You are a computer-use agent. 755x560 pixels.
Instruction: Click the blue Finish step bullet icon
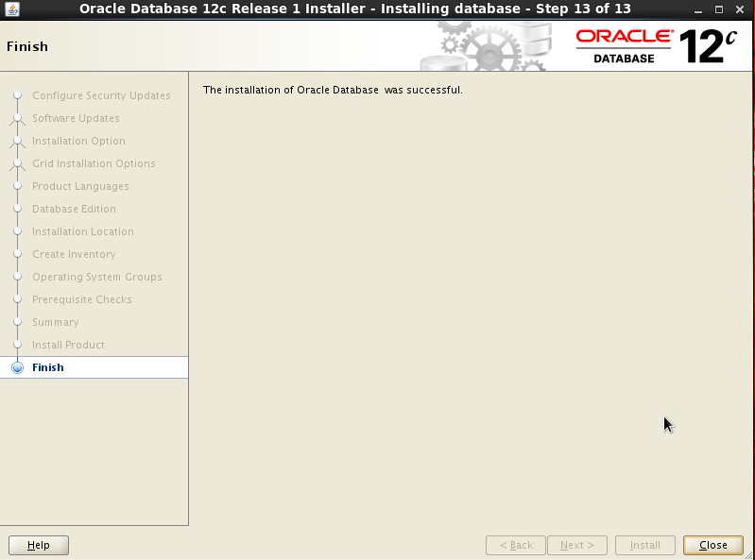(17, 368)
